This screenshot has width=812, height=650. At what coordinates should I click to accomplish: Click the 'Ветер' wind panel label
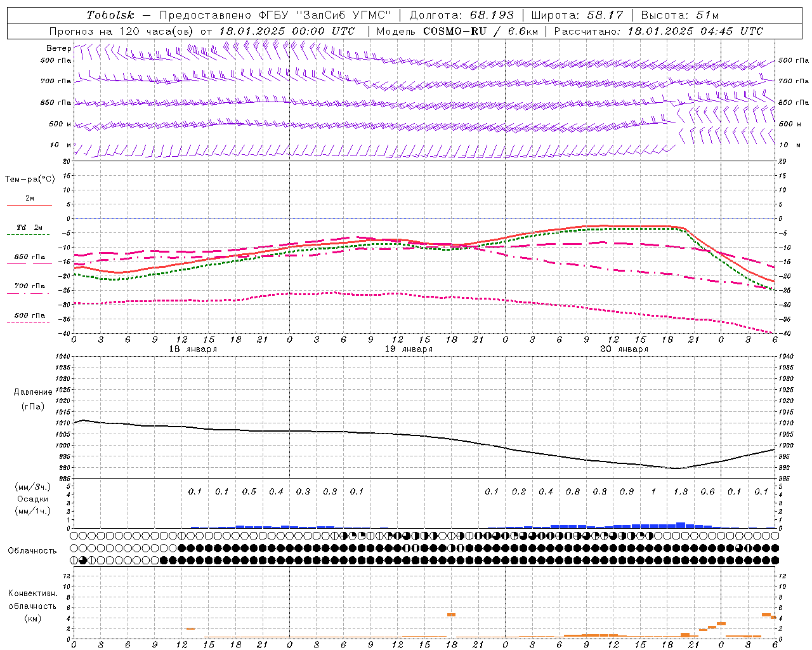tap(58, 48)
